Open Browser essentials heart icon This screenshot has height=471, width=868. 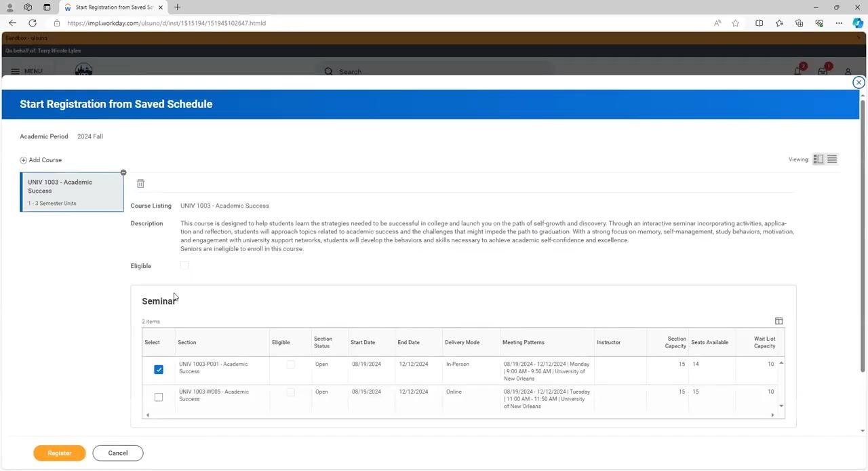tap(819, 23)
